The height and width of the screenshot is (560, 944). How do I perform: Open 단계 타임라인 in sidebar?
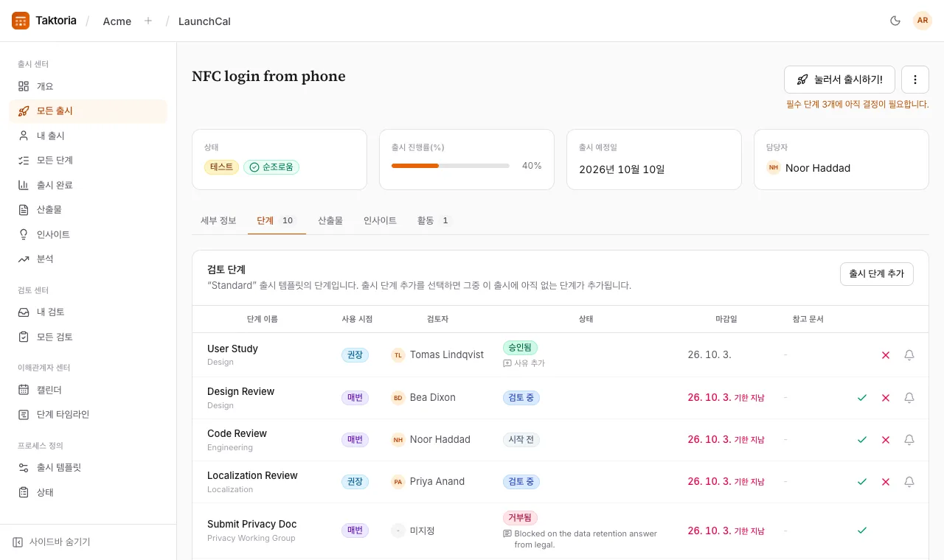[x=88, y=414]
